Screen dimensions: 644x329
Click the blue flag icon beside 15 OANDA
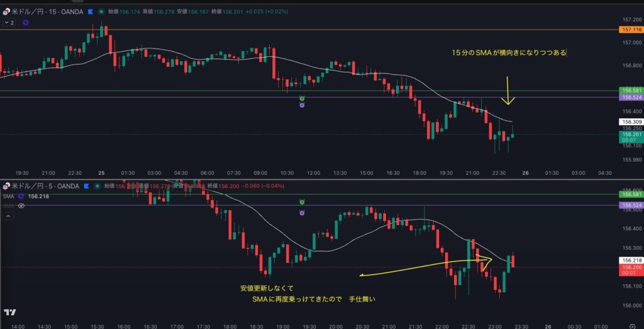[x=91, y=12]
